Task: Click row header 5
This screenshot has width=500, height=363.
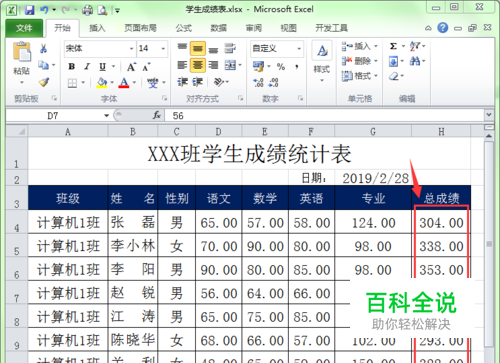Action: coord(17,245)
